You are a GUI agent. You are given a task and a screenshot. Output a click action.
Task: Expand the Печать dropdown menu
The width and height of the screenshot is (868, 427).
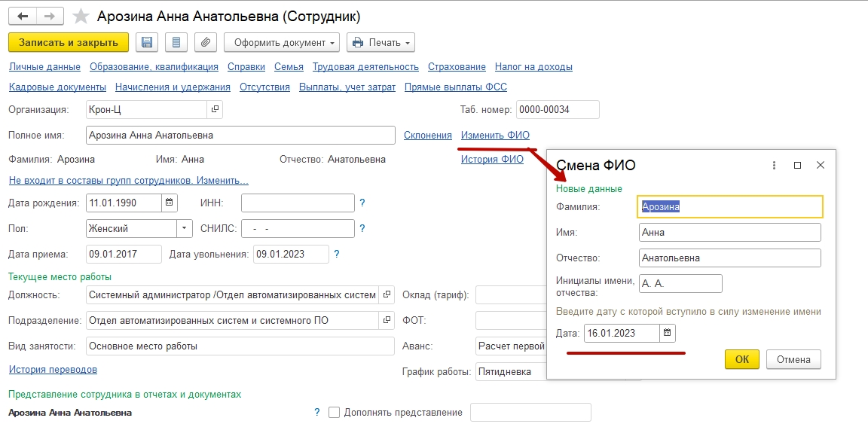point(381,42)
